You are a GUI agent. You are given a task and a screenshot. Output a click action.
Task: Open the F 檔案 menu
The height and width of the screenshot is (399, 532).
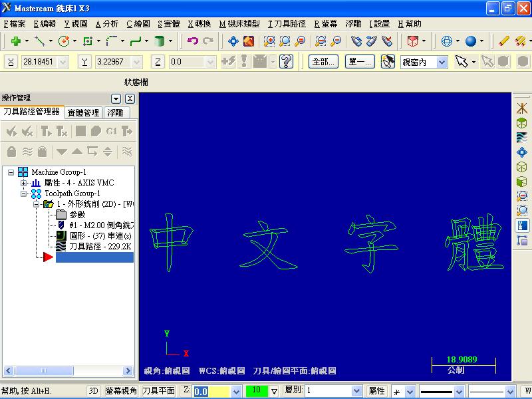click(15, 24)
